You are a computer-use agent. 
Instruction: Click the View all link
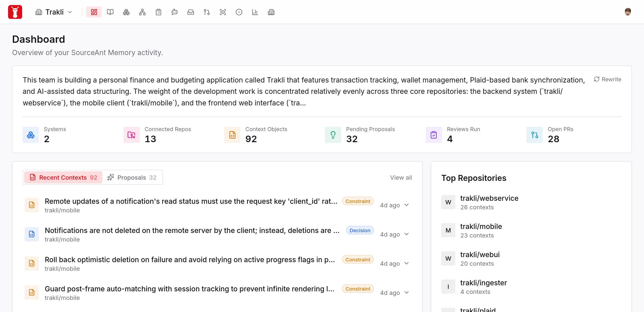tap(401, 178)
